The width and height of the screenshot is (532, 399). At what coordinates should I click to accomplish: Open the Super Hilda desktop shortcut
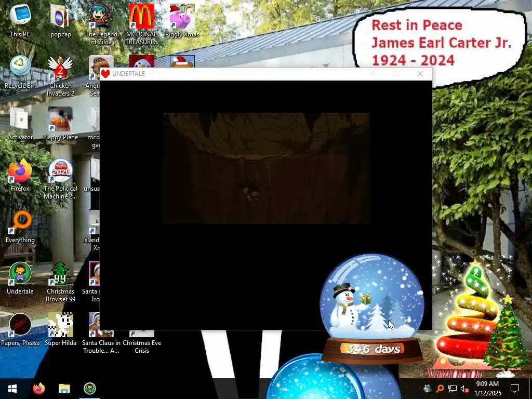[60, 329]
